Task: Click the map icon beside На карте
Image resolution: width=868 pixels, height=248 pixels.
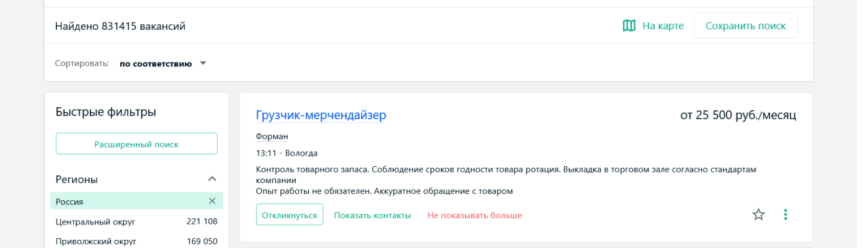Action: point(629,25)
